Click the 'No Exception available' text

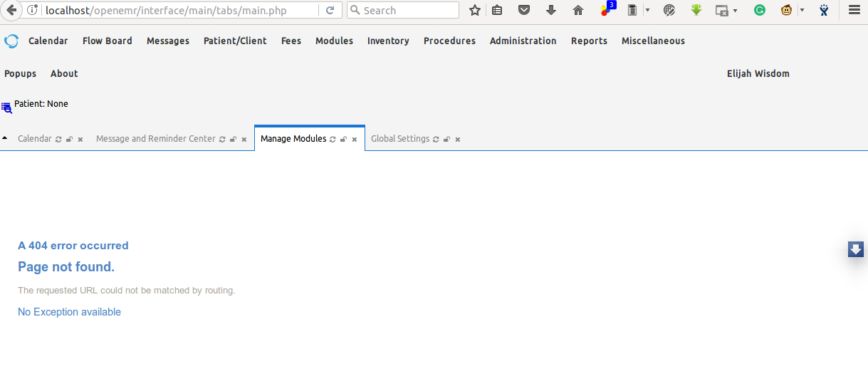pyautogui.click(x=69, y=312)
